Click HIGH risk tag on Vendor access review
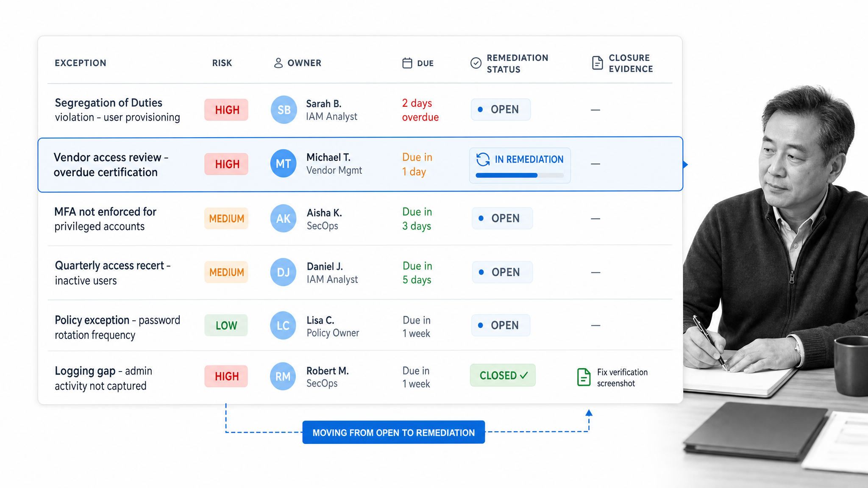The width and height of the screenshot is (868, 488). [226, 164]
